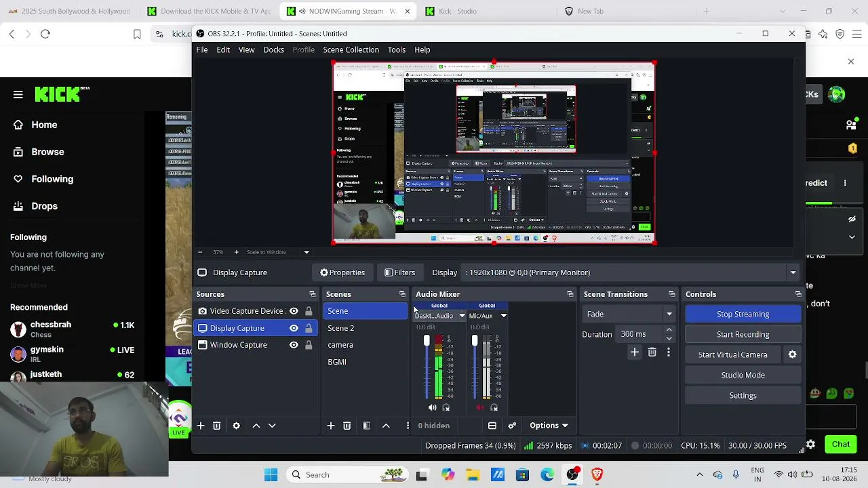Switch Audio Mixer layout icon
Image resolution: width=868 pixels, height=488 pixels.
point(492,426)
